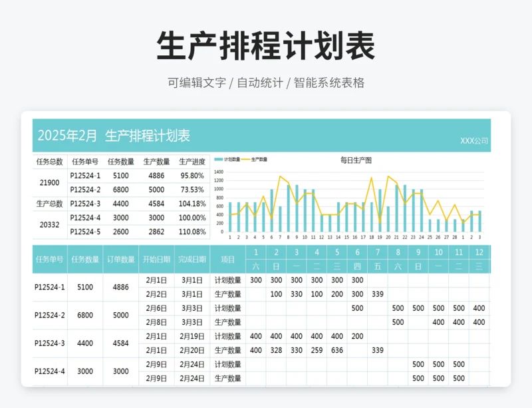This screenshot has height=408, width=532.
Task: Select the total value 21900
Action: point(49,183)
